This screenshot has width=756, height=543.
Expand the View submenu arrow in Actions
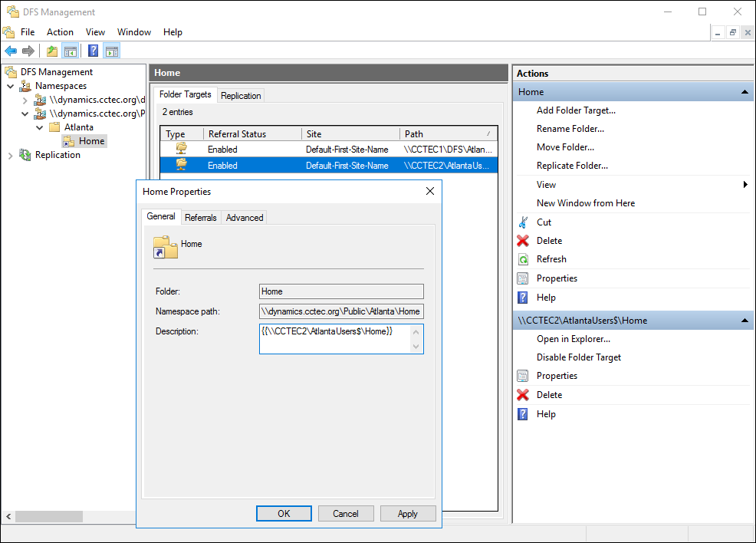coord(745,185)
